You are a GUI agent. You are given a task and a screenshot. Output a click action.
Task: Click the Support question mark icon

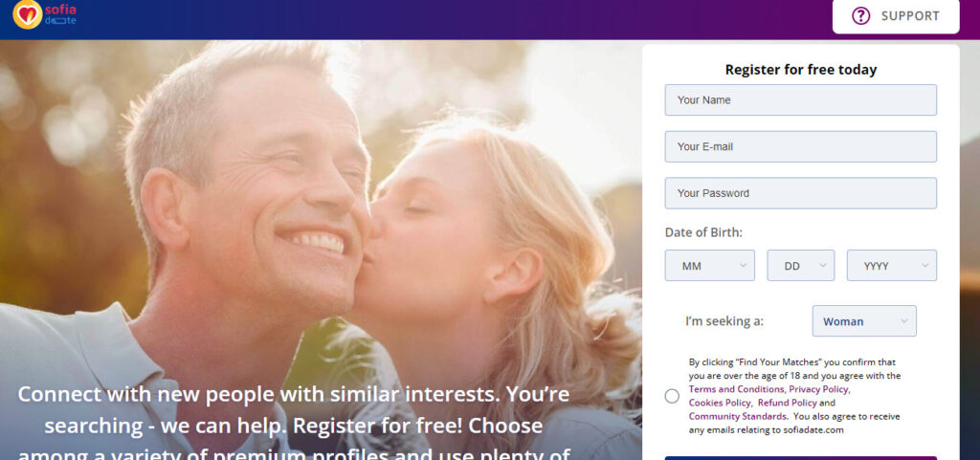pyautogui.click(x=860, y=16)
